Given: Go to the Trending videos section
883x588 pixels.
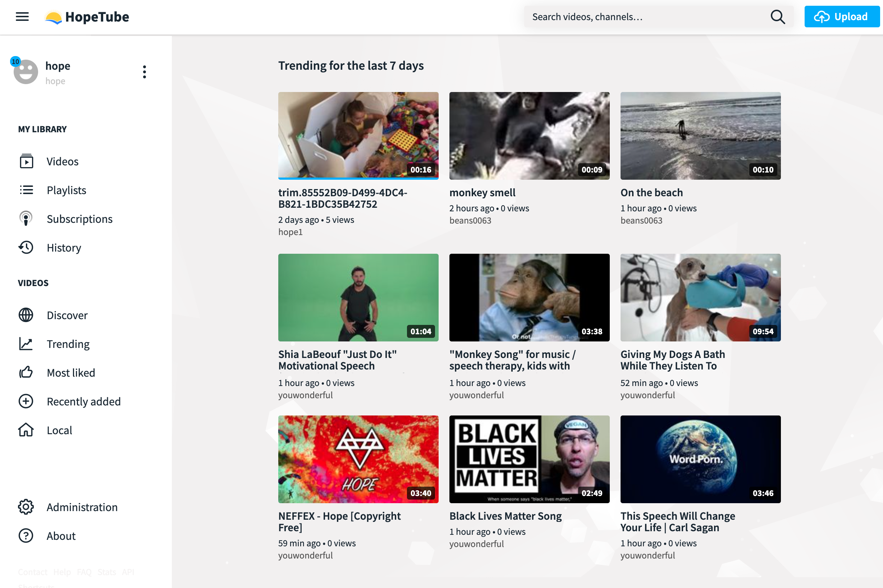Looking at the screenshot, I should 68,344.
